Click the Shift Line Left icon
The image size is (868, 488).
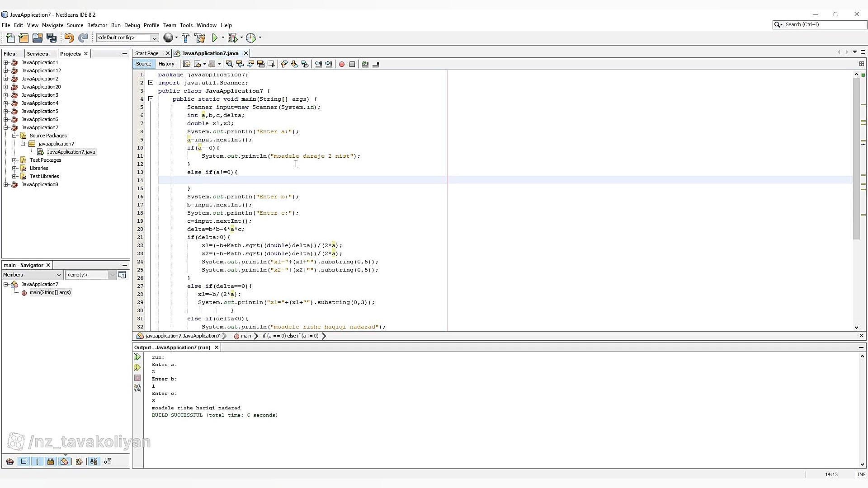[318, 64]
